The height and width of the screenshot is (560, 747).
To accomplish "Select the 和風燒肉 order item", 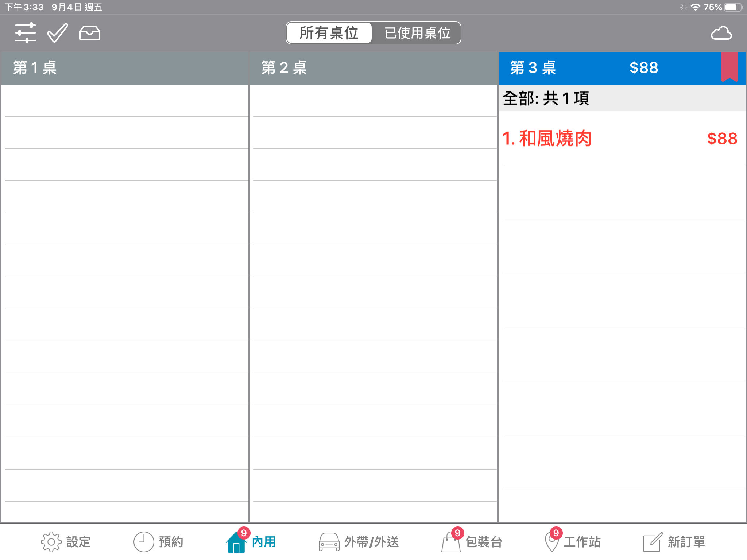I will click(620, 139).
